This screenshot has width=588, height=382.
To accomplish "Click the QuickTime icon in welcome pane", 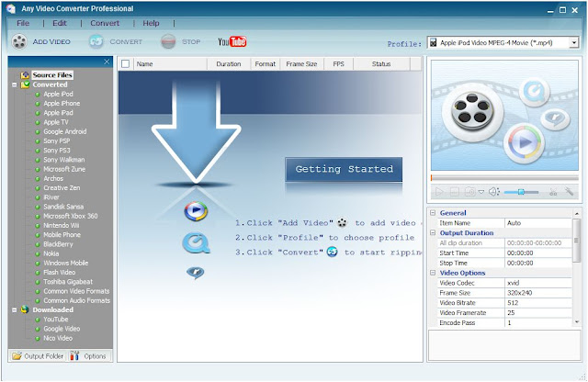I will tap(196, 243).
